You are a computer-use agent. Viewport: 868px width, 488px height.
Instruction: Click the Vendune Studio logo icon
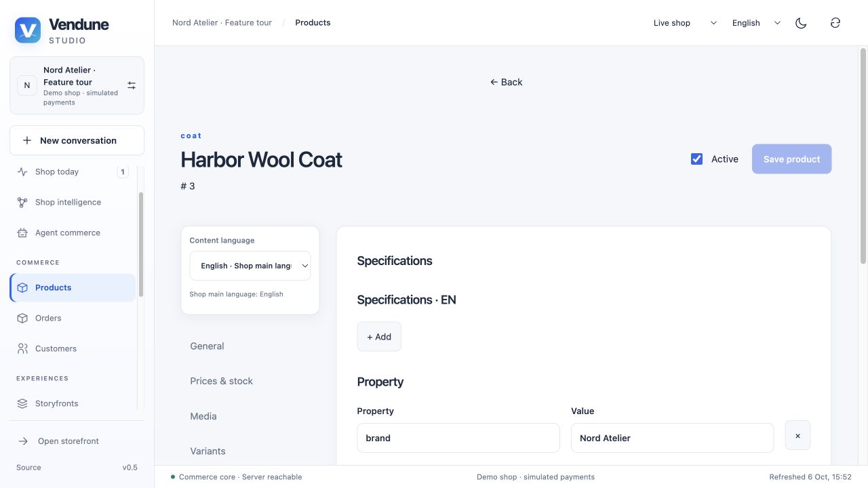point(28,30)
